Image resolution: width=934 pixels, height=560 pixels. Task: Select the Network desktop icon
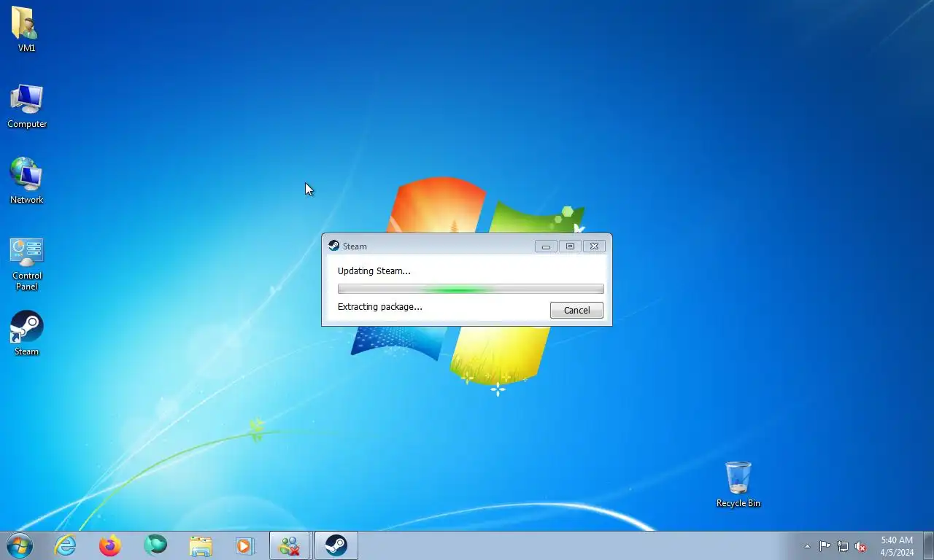27,181
